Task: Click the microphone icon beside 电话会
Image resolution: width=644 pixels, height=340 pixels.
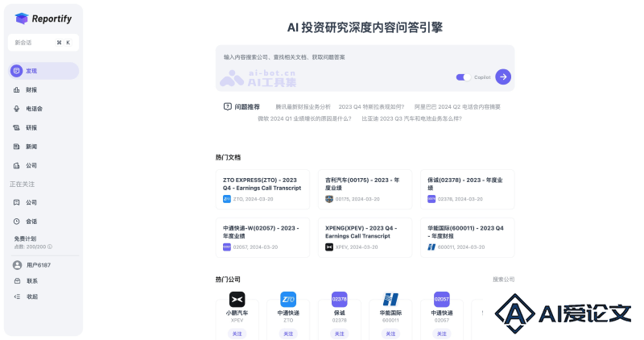Action: (16, 109)
